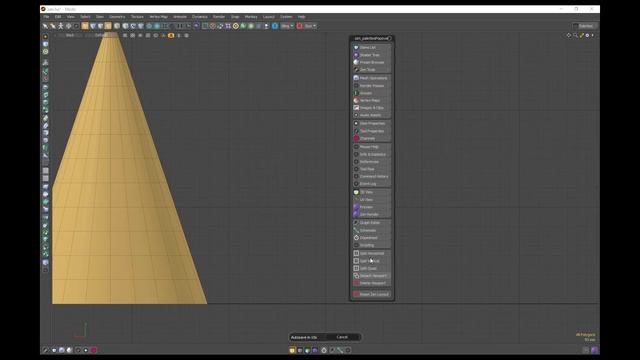
Task: Open Mesh Operations in the palette
Action: [x=371, y=78]
